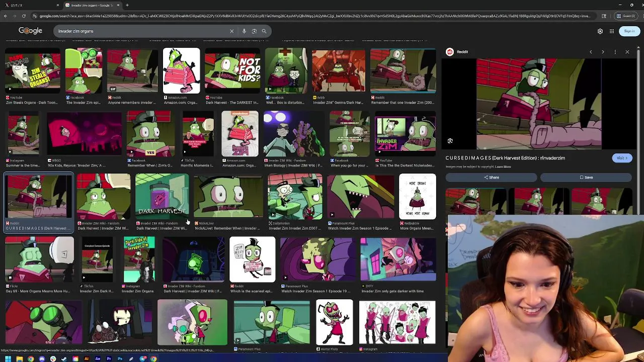Screen dimensions: 644x362
Task: Open the Google apps grid
Action: pyautogui.click(x=612, y=31)
